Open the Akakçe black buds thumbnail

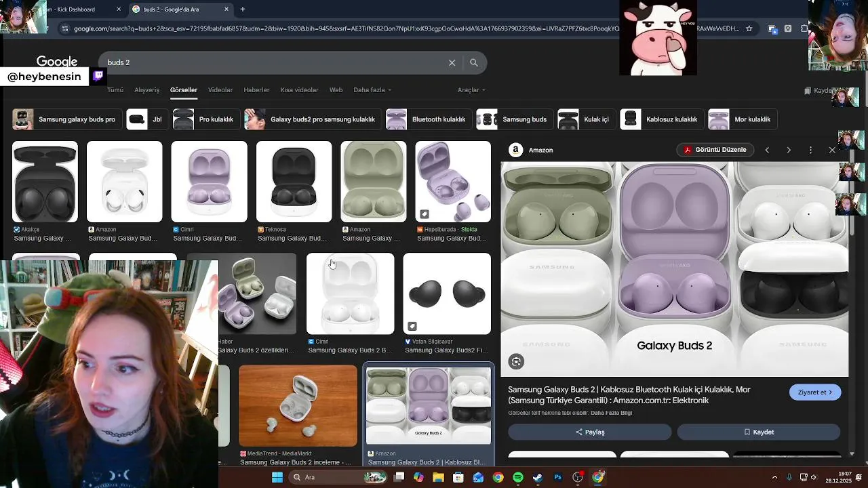pos(45,182)
